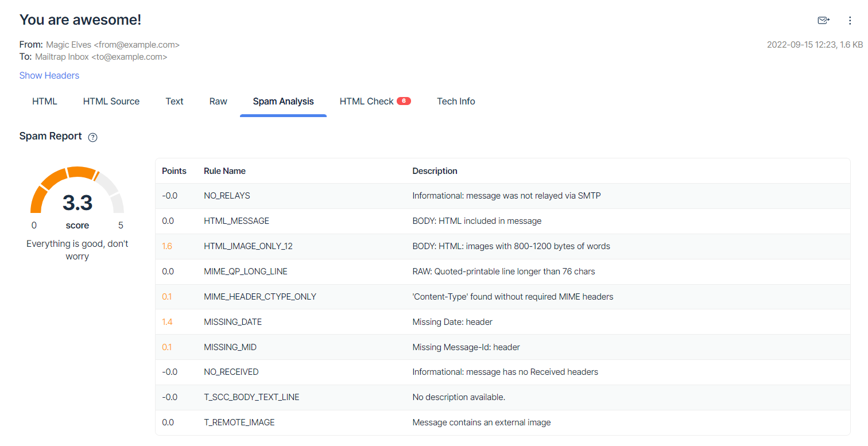Image resolution: width=868 pixels, height=446 pixels.
Task: Go to the Raw tab
Action: point(218,102)
